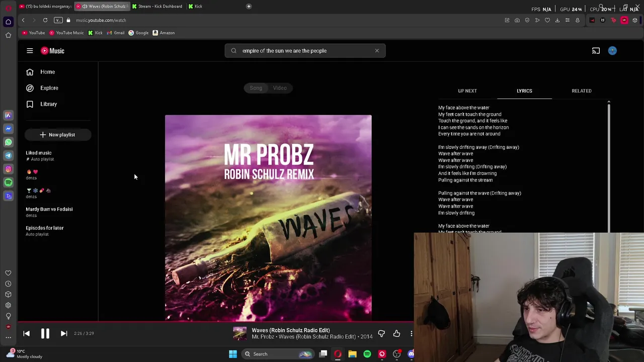
Task: Open a new browser tab
Action: pyautogui.click(x=249, y=7)
